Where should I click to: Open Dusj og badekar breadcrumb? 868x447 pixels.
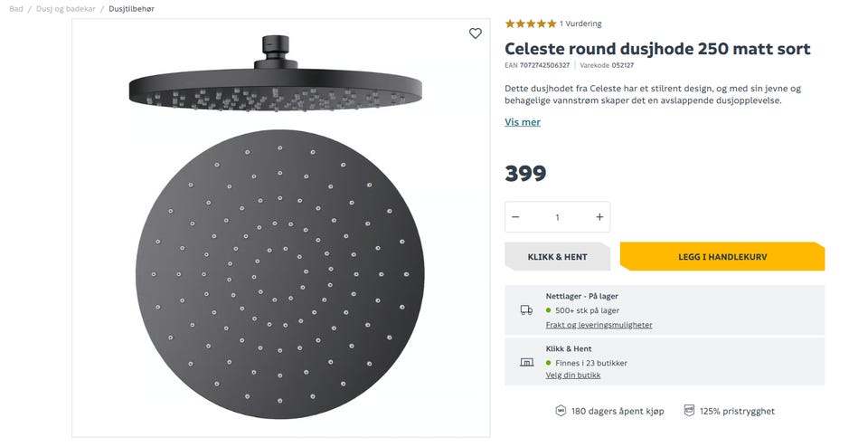coord(65,8)
